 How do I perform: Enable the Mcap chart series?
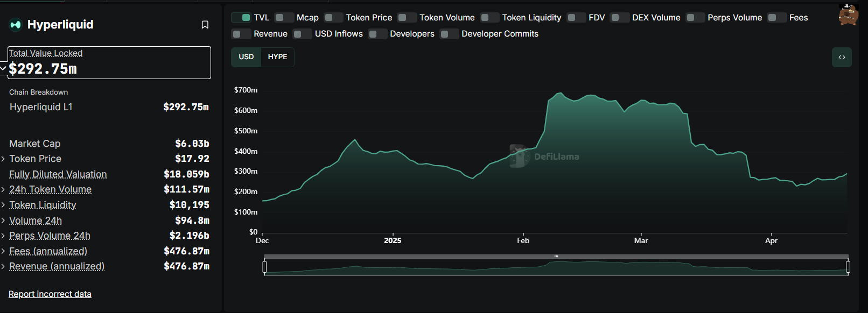coord(284,18)
